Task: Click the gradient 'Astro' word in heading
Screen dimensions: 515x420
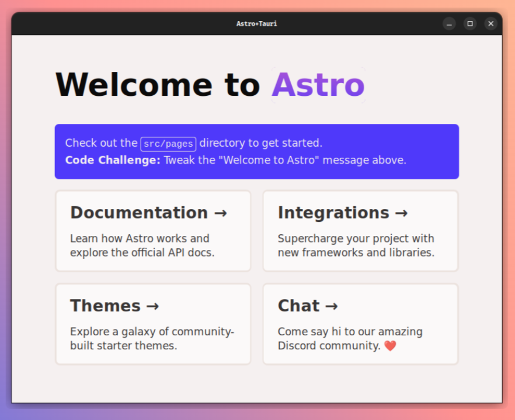Action: [318, 85]
